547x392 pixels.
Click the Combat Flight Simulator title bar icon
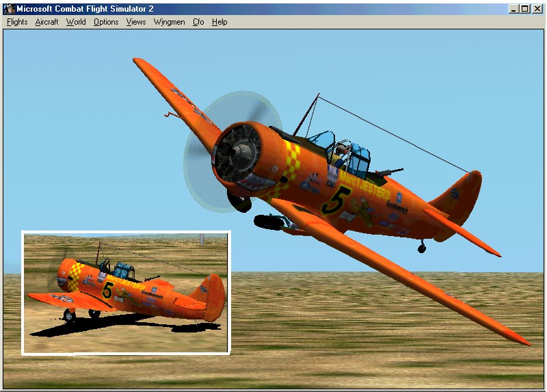pos(9,9)
